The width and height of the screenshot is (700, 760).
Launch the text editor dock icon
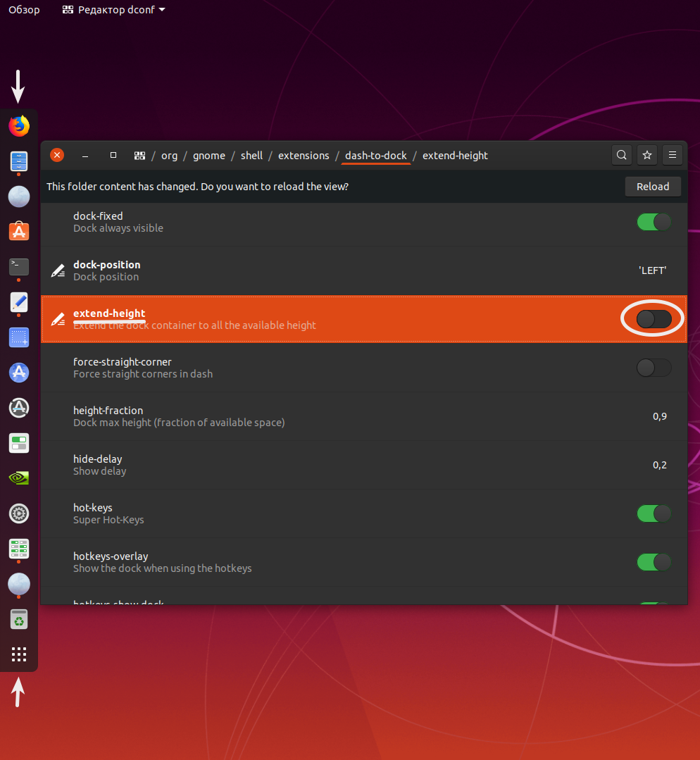[x=19, y=302]
